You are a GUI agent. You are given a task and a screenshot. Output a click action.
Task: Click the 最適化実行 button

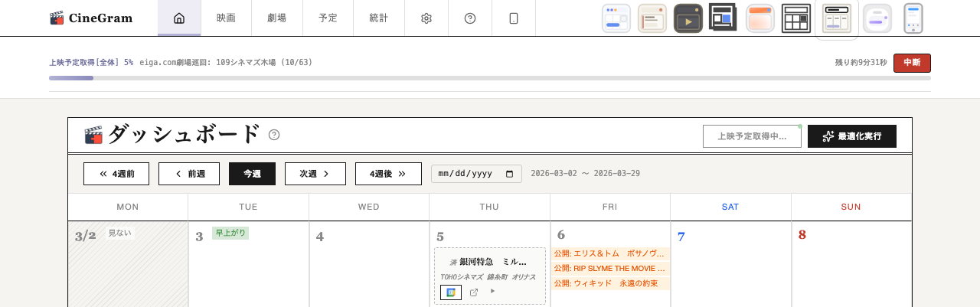tap(852, 136)
